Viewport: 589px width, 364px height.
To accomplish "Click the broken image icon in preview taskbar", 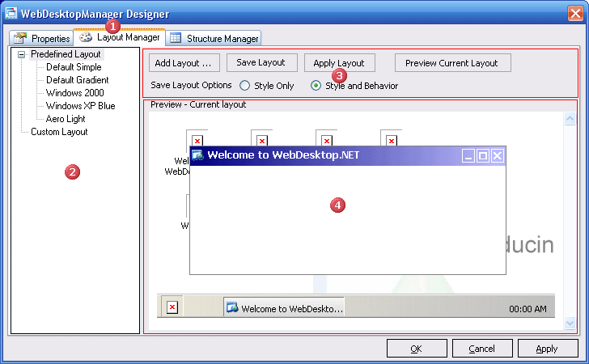I will pyautogui.click(x=172, y=307).
